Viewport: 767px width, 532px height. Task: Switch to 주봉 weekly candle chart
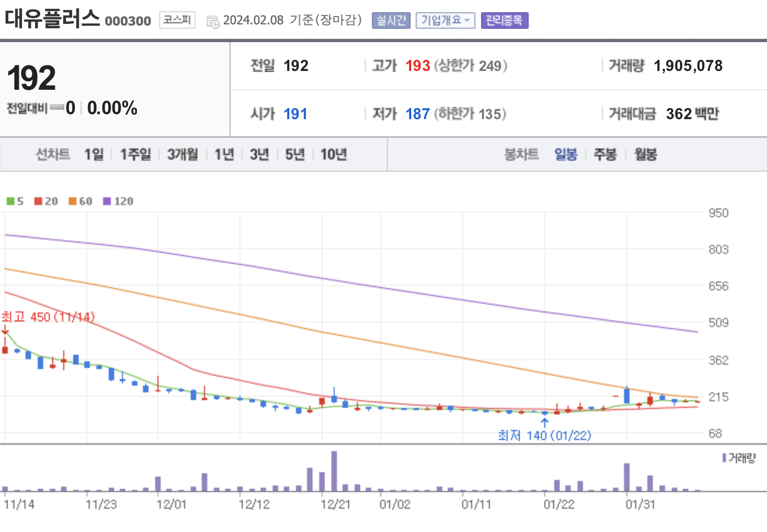tap(605, 154)
